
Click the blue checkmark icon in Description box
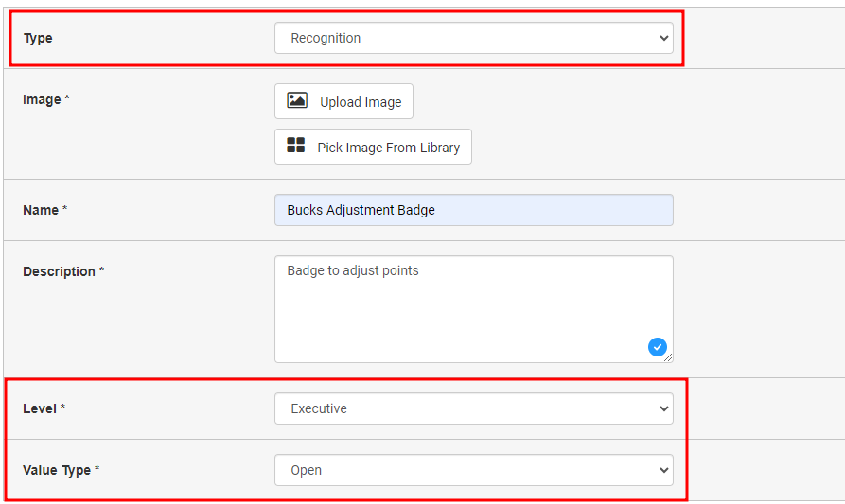[x=657, y=347]
